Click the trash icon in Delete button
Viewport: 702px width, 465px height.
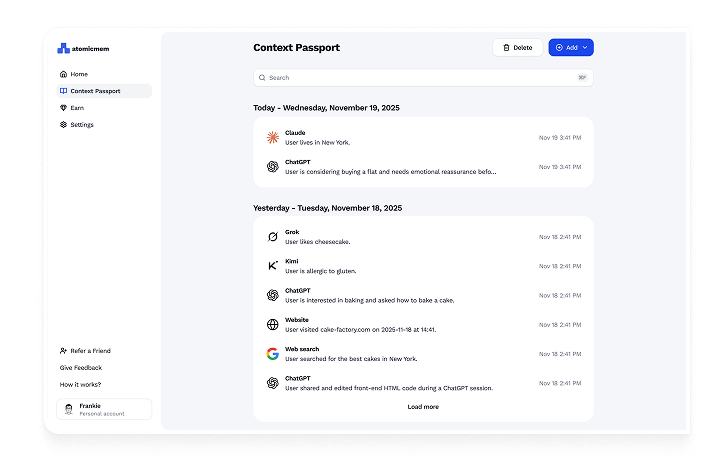(x=506, y=47)
